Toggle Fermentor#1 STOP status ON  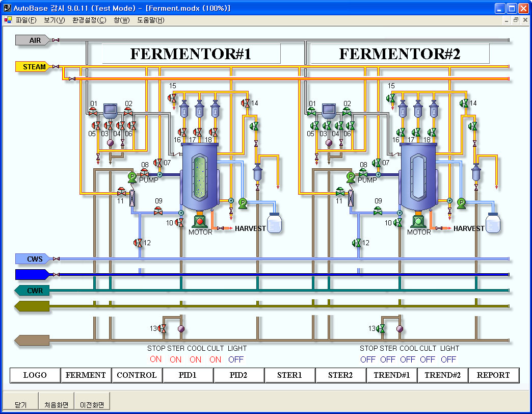tap(156, 359)
